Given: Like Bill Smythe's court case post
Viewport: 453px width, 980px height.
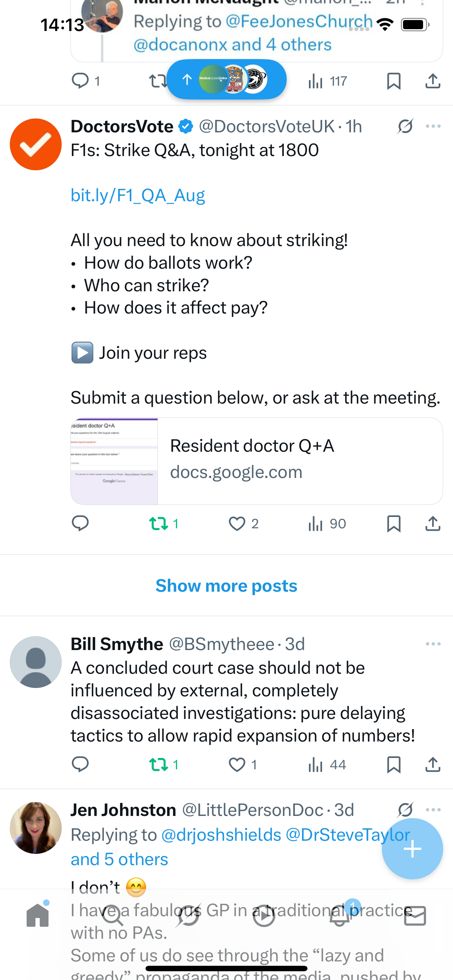Looking at the screenshot, I should [x=237, y=764].
